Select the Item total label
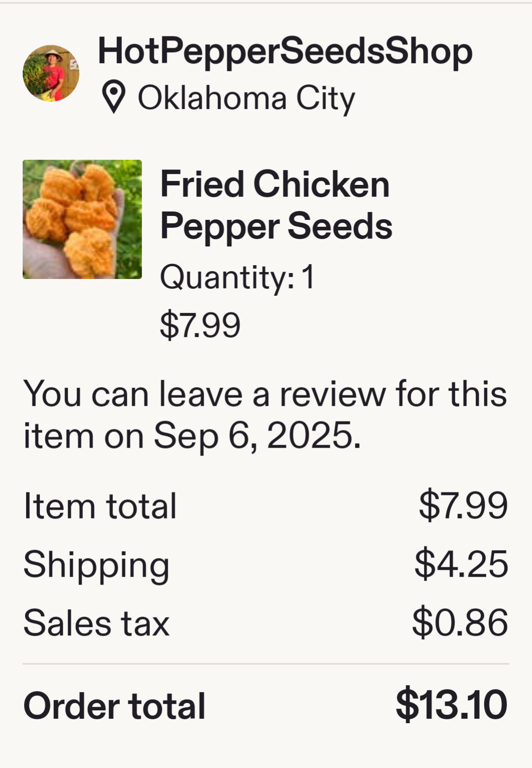 coord(100,506)
